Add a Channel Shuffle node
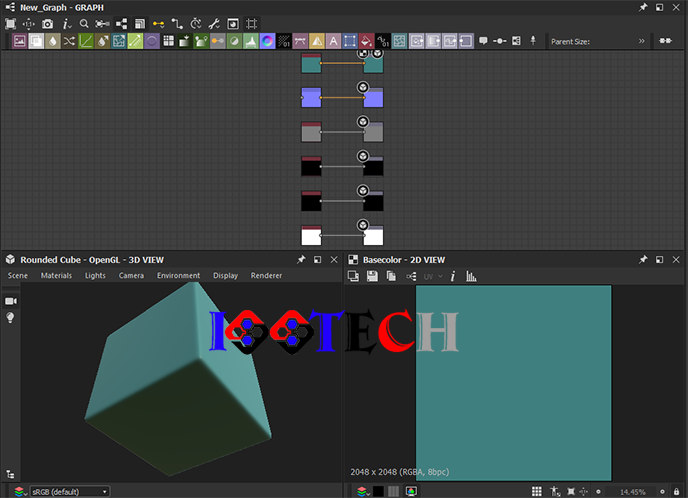This screenshot has width=688, height=498. [x=69, y=41]
